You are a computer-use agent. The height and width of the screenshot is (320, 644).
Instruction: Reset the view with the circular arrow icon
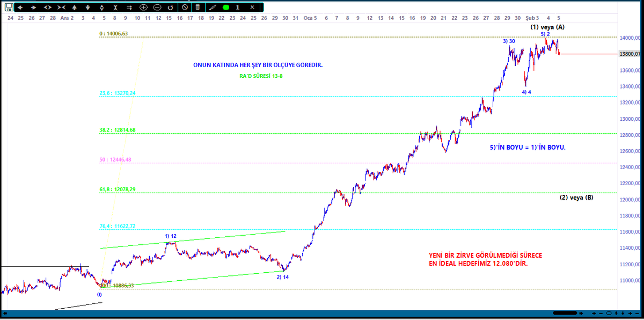[170, 8]
